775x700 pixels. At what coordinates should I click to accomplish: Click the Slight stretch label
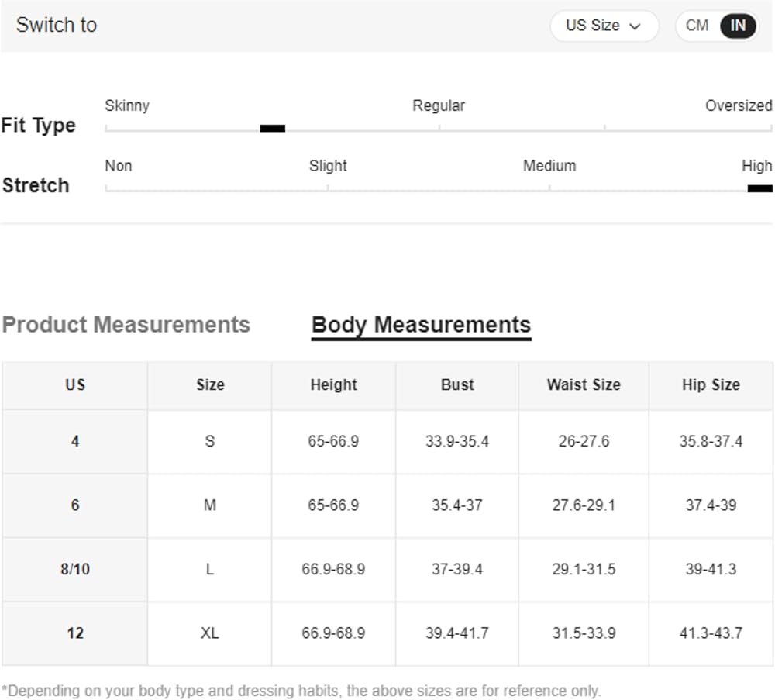coord(328,166)
